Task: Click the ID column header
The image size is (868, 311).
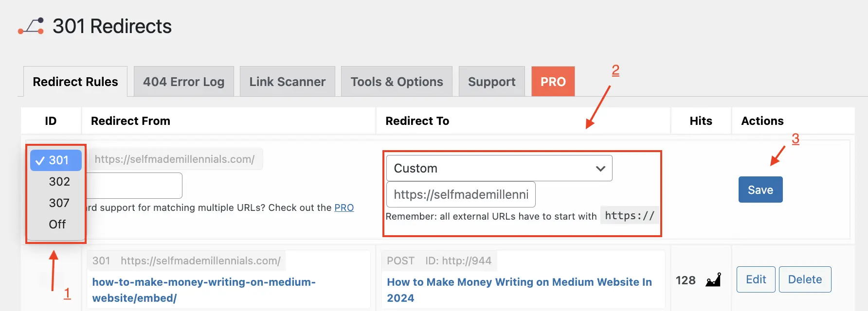Action: [51, 121]
